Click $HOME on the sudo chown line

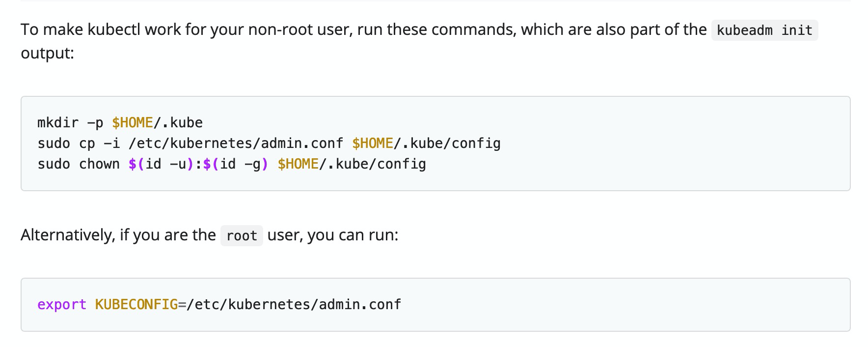coord(298,164)
